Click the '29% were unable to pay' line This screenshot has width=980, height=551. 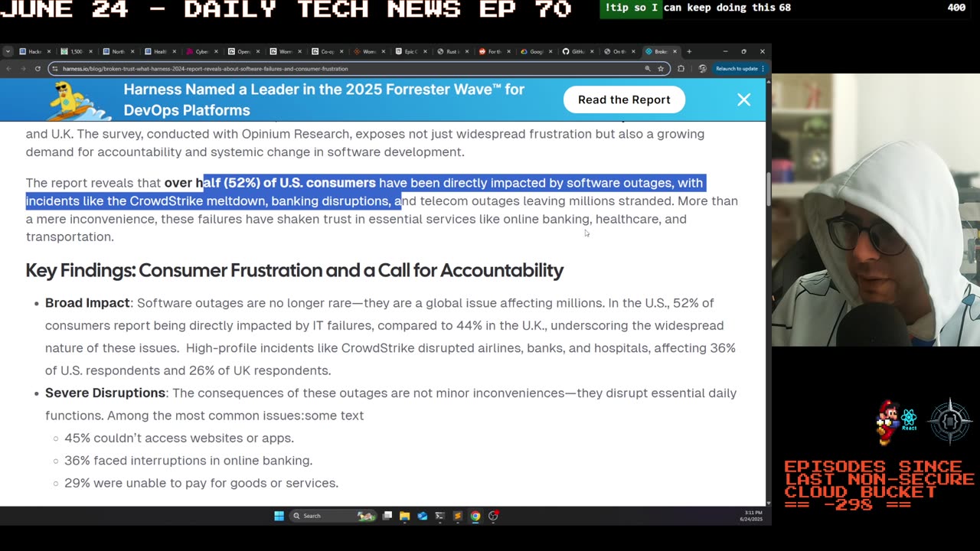point(201,483)
